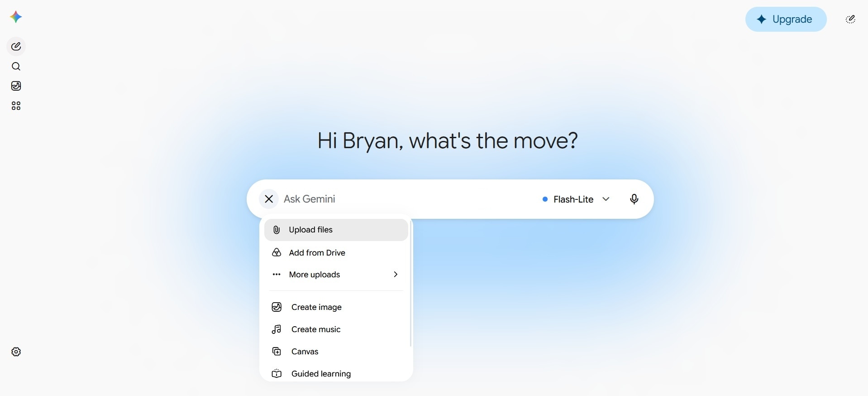Close the upload menu with X

[269, 199]
